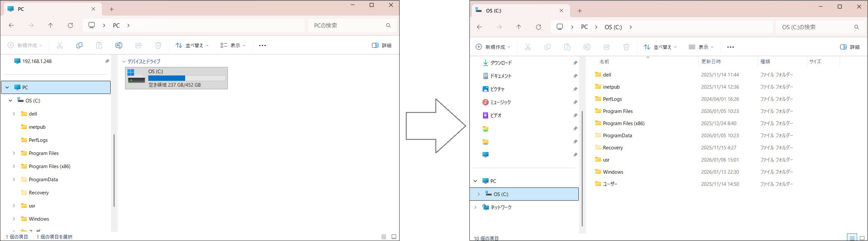868x241 pixels.
Task: Switch to large icons view in the PC window status bar
Action: [x=394, y=237]
